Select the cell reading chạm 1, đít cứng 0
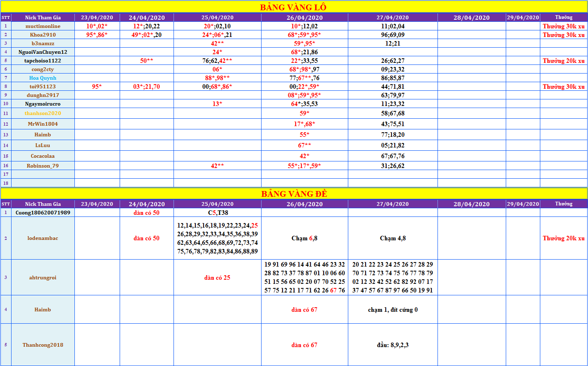Image resolution: width=588 pixels, height=366 pixels. tap(393, 310)
